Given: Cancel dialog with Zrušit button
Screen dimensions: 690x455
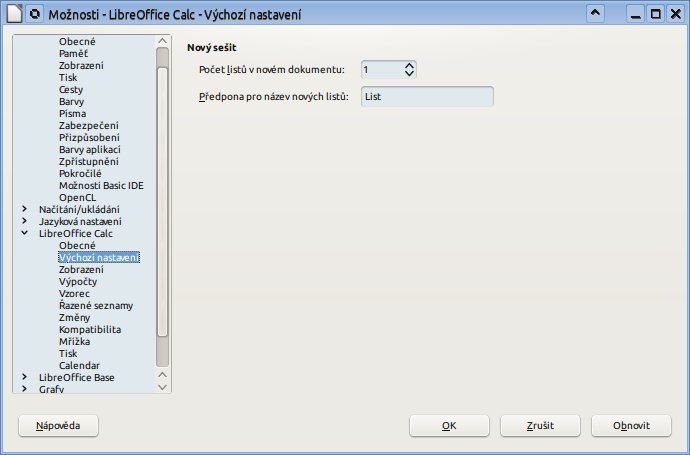Looking at the screenshot, I should point(540,426).
